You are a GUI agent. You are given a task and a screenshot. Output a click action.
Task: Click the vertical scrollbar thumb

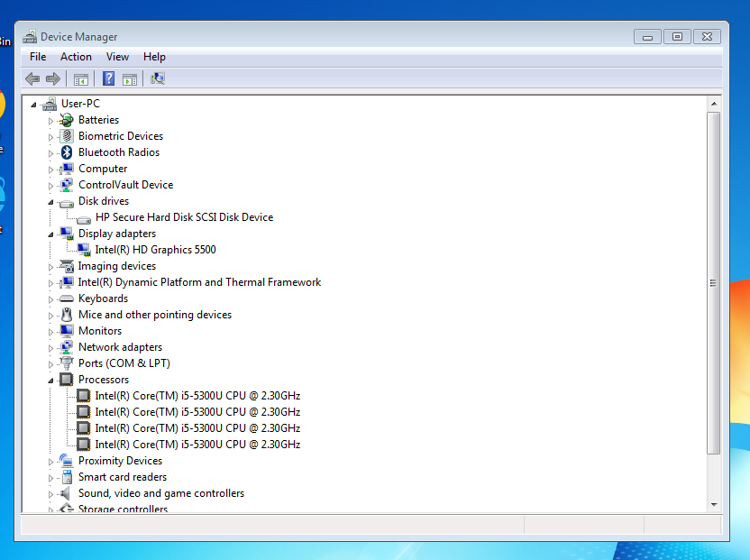click(714, 283)
